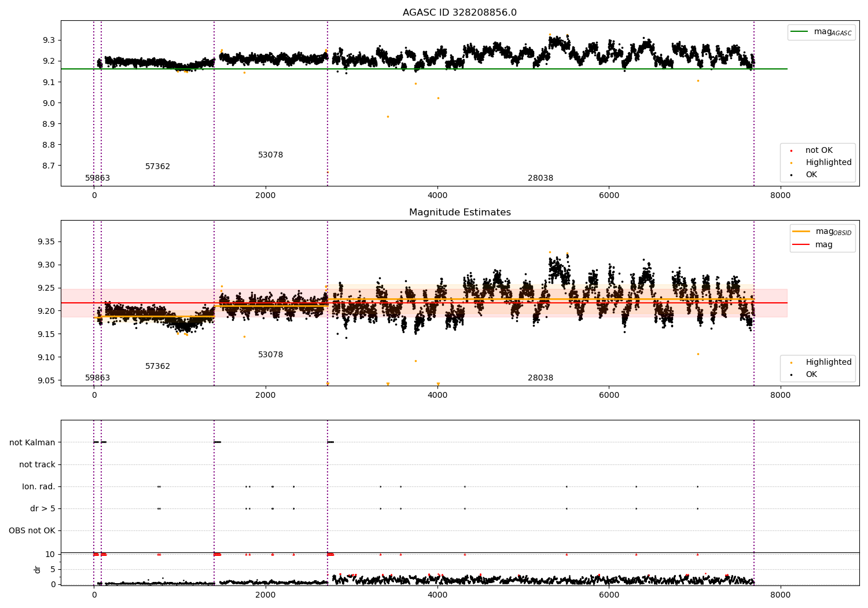Click the 9.0 y-axis tick label
This screenshot has width=868, height=608.
tap(49, 104)
